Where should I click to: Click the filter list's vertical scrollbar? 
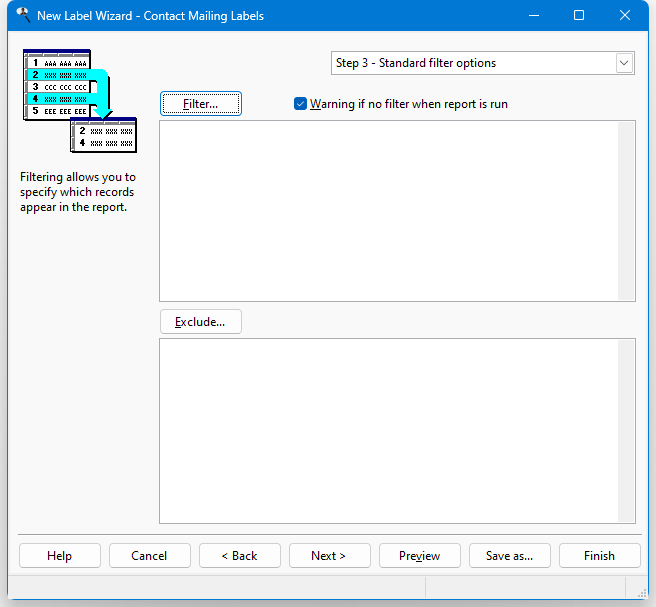(626, 210)
